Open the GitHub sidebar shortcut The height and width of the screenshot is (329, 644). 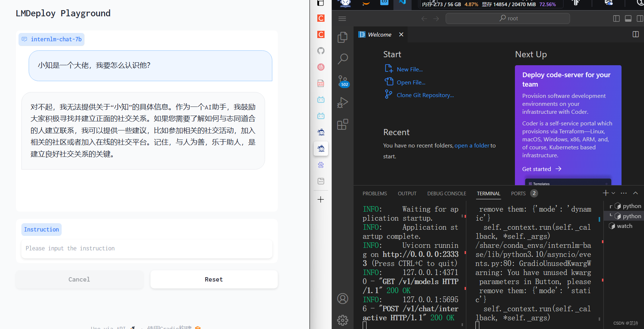coord(321,51)
